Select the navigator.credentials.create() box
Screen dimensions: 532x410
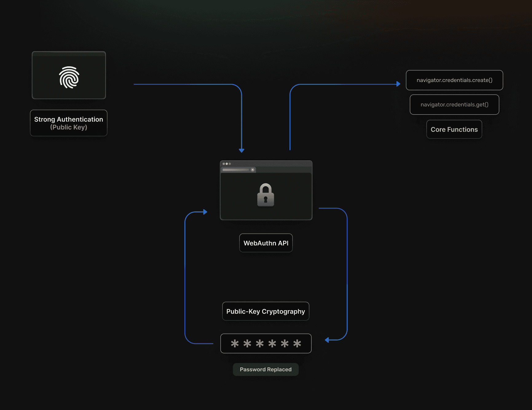tap(454, 80)
